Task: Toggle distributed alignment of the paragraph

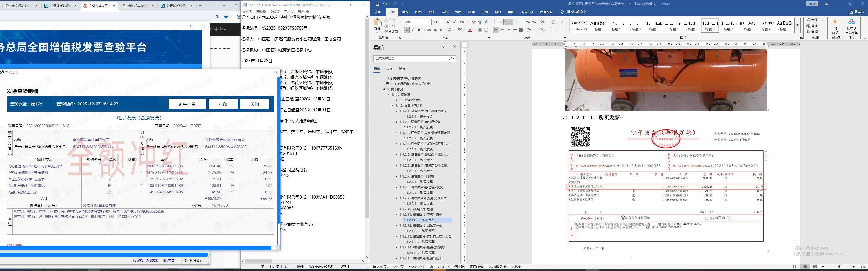Action: tap(521, 30)
